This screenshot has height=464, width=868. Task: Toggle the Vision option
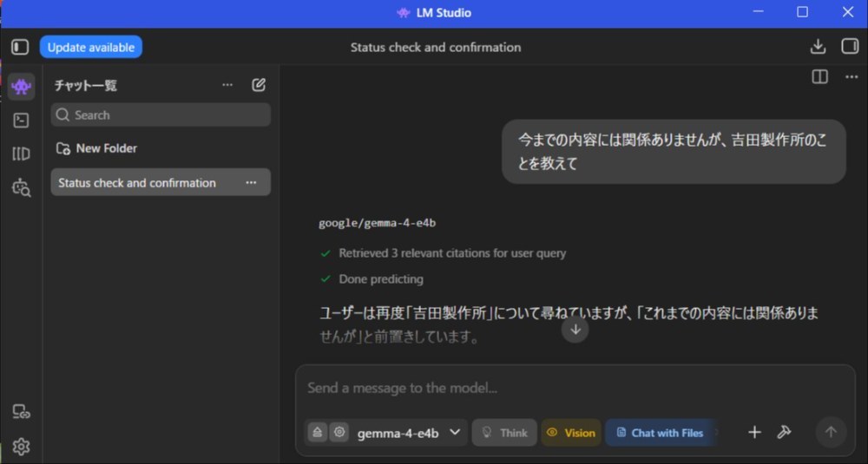coord(571,433)
